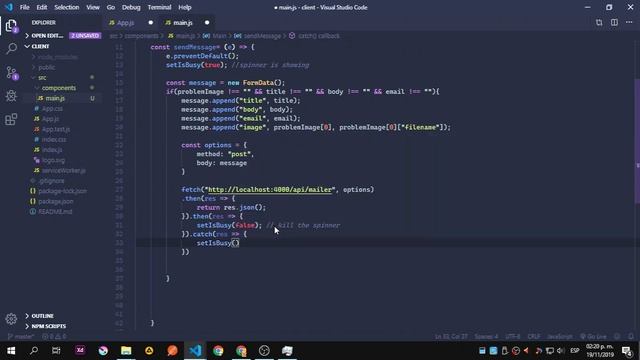Click the VS Code logo in title bar
Screen dimensions: 640x360
[9, 7]
